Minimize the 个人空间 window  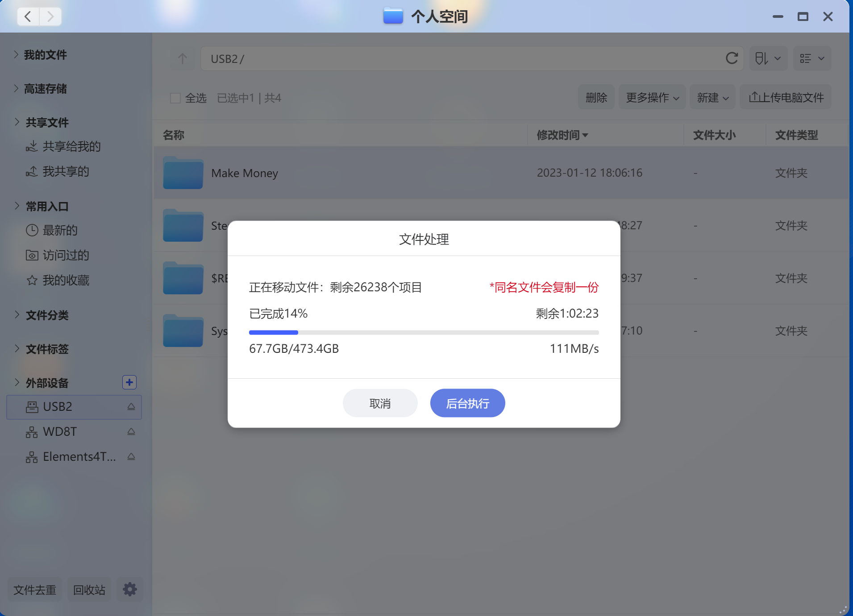point(778,17)
